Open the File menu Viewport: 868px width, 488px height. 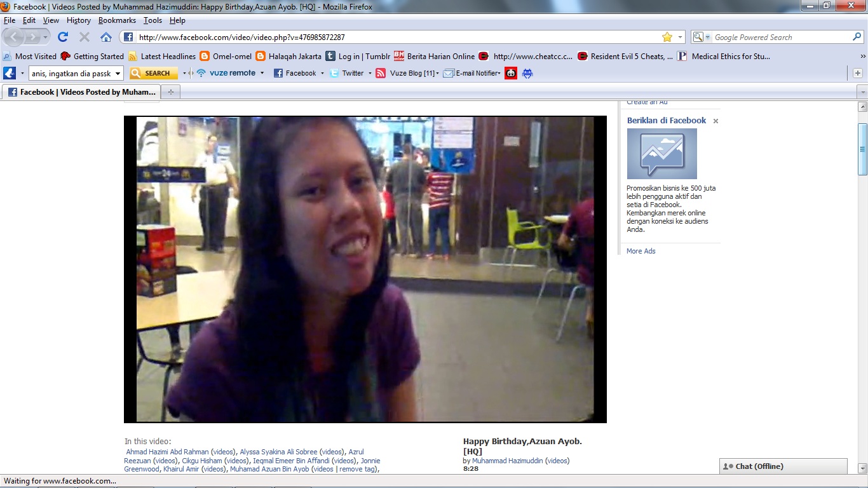(9, 20)
